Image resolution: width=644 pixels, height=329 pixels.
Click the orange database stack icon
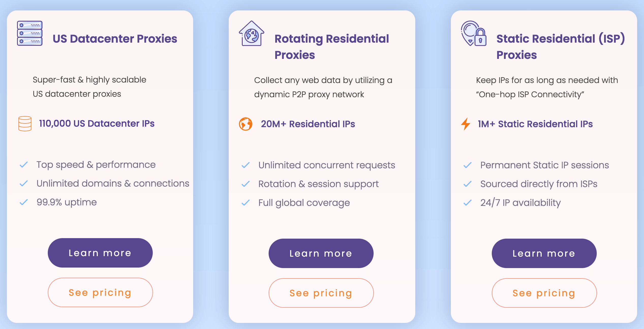25,124
